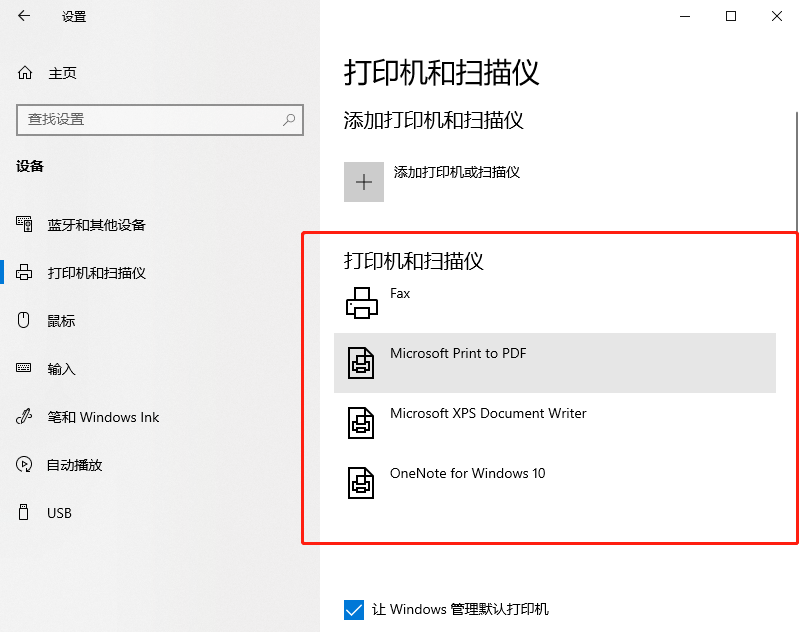Click the Bluetooth devices icon
This screenshot has height=632, width=800.
pos(24,224)
